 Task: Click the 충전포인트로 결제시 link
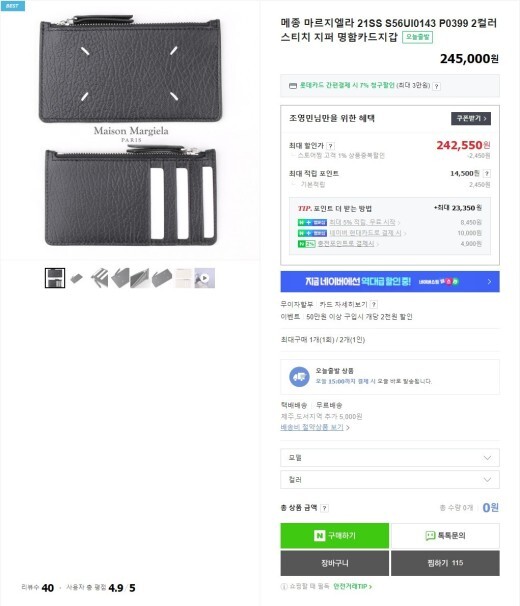click(x=348, y=243)
